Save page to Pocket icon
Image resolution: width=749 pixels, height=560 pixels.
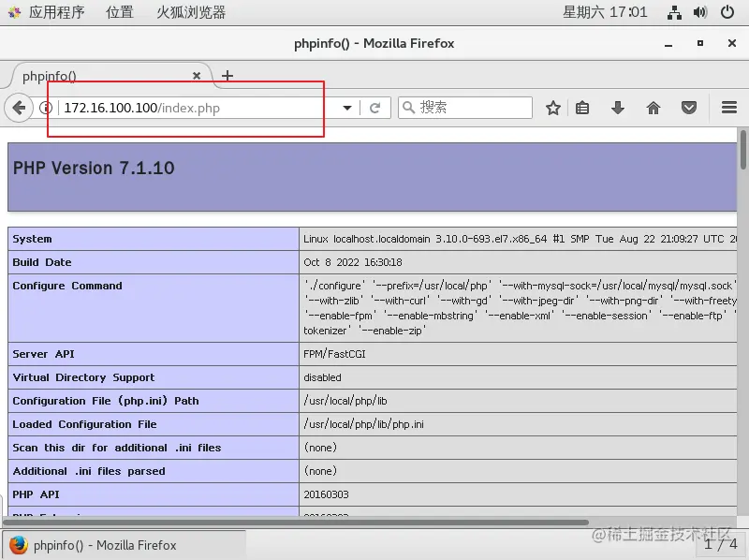[x=688, y=108]
